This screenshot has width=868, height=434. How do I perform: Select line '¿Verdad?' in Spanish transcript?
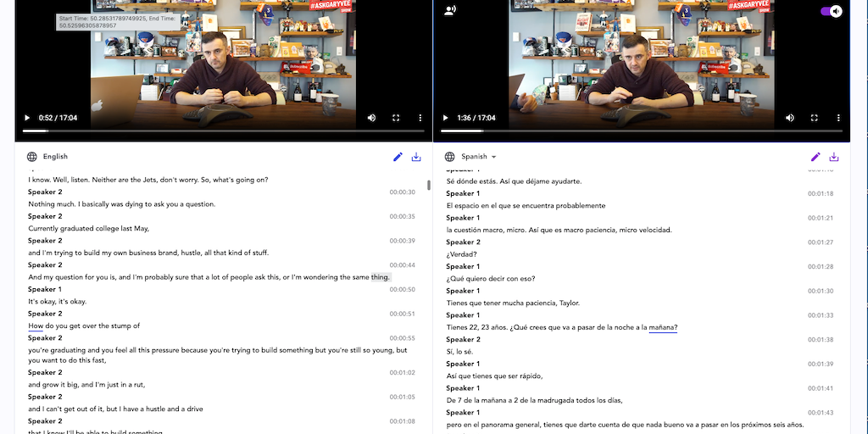pos(462,254)
